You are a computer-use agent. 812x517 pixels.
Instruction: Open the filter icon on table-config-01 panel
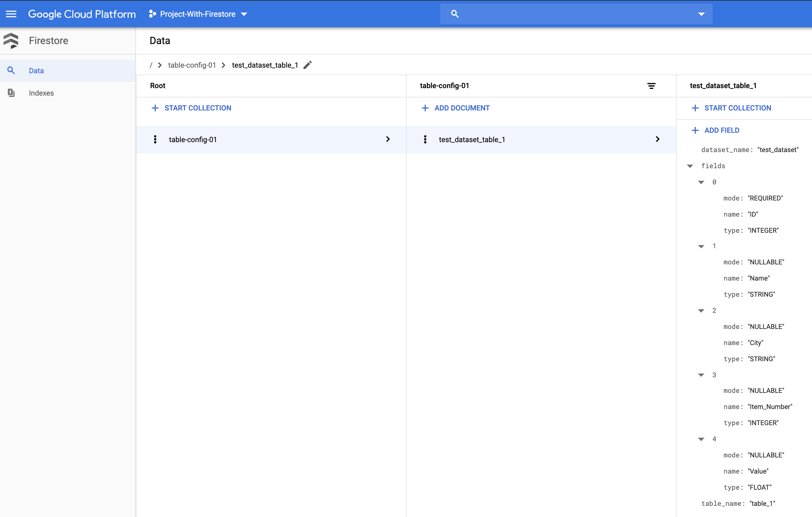(x=652, y=86)
